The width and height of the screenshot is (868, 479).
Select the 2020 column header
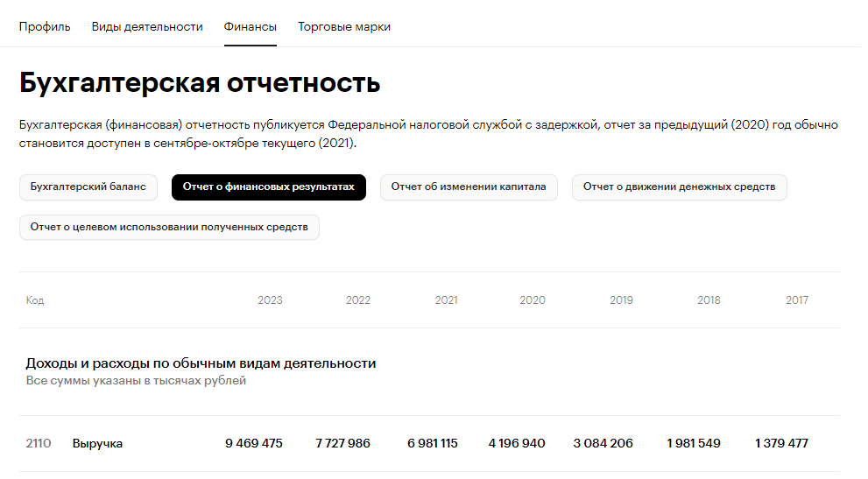(x=533, y=300)
